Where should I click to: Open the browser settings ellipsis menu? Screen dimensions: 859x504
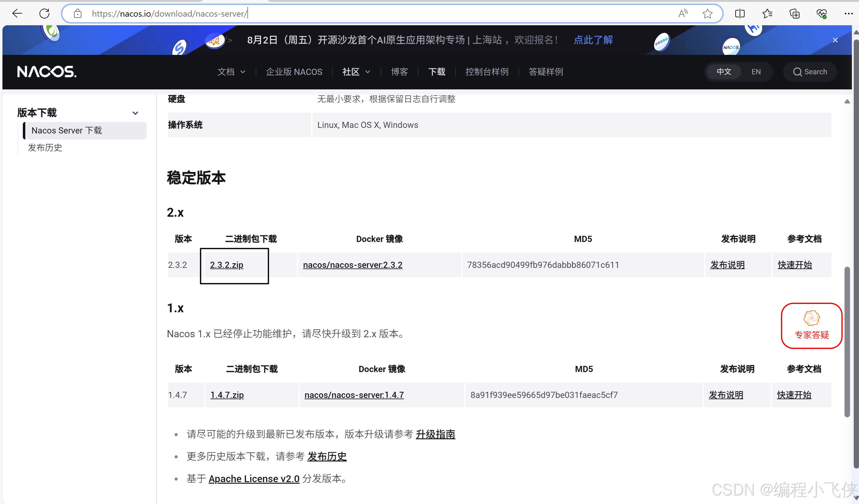pos(849,14)
